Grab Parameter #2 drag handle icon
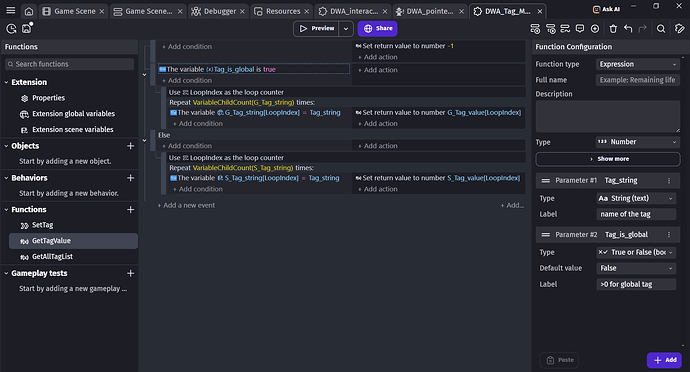The image size is (690, 372). [x=546, y=235]
